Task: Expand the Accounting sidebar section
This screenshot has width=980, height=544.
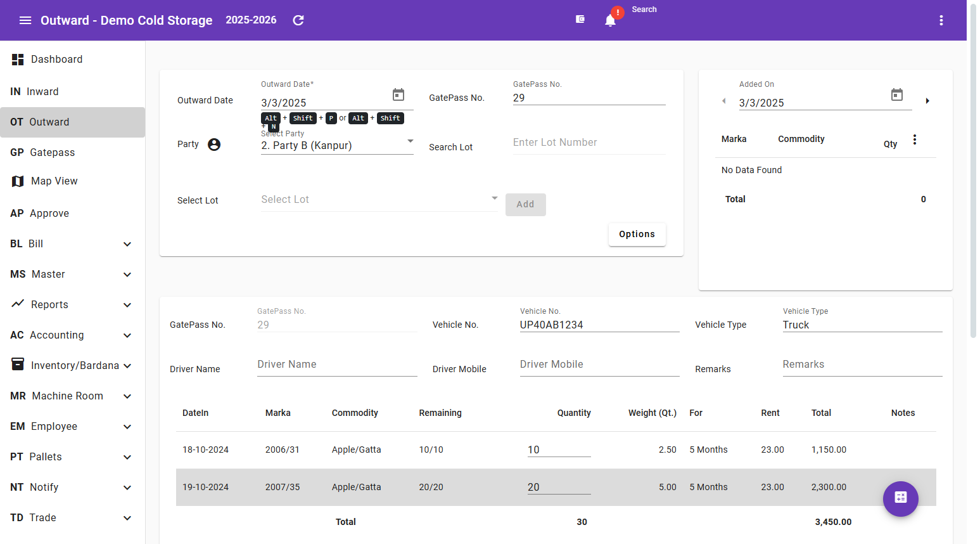Action: [127, 335]
